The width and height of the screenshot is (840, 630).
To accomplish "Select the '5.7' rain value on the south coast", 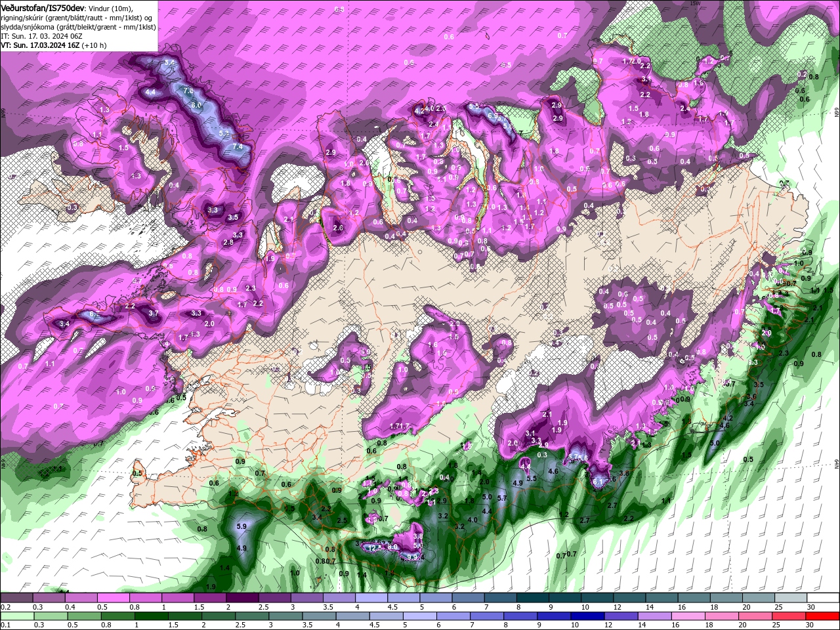I will pyautogui.click(x=502, y=499).
